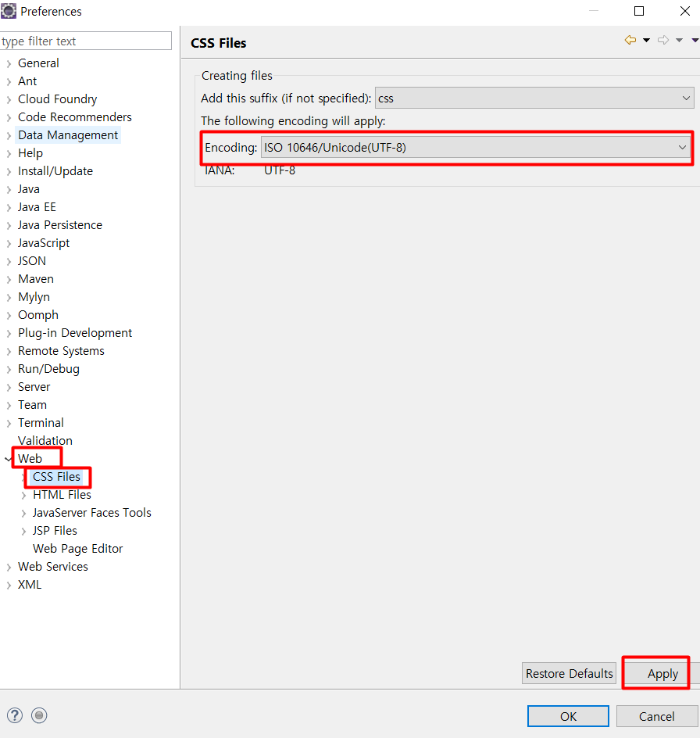The height and width of the screenshot is (738, 700).
Task: Maximize the Preferences window
Action: click(639, 11)
